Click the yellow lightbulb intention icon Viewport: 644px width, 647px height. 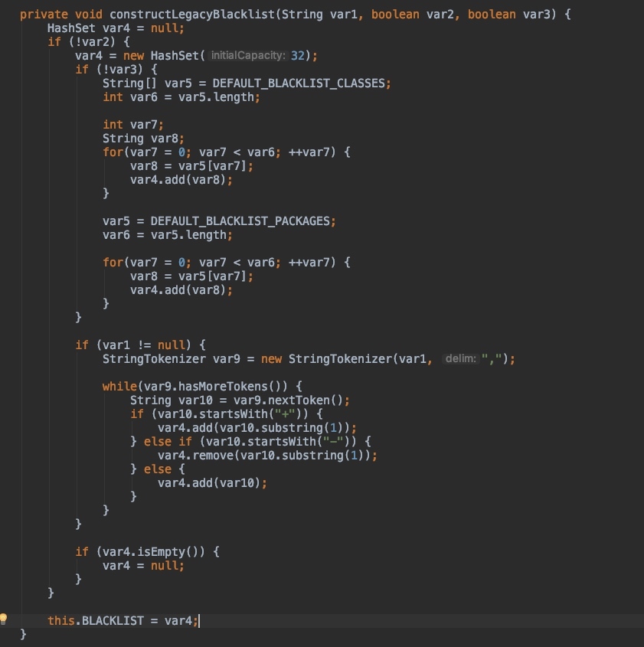click(x=5, y=619)
